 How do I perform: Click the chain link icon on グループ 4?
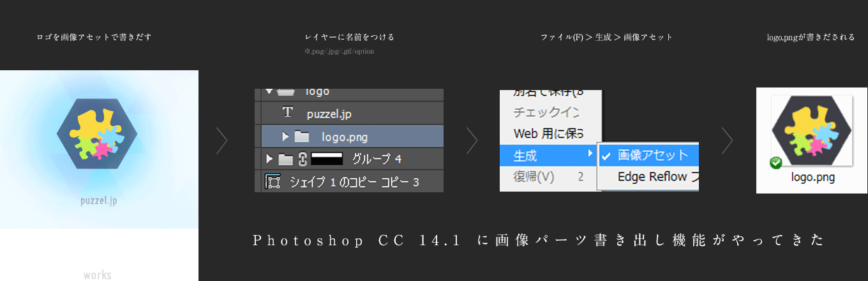303,159
